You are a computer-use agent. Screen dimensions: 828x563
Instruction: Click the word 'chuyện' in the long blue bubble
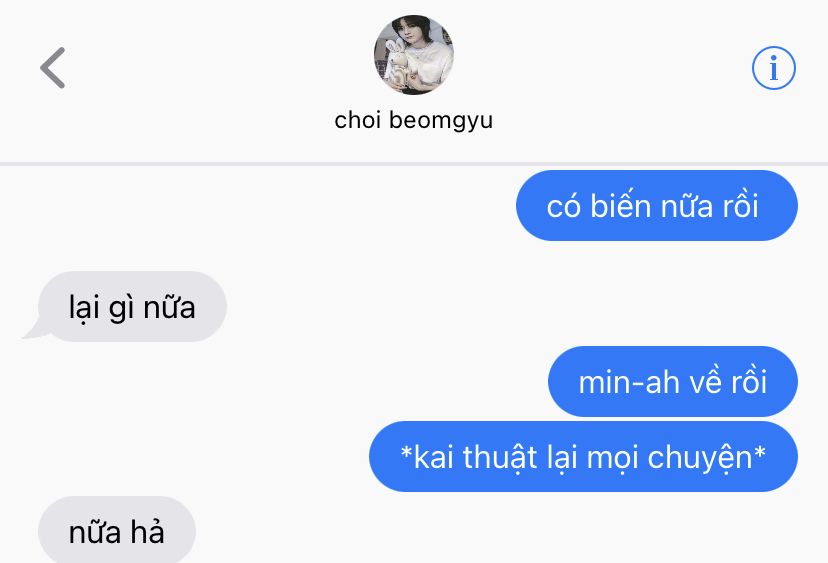699,458
